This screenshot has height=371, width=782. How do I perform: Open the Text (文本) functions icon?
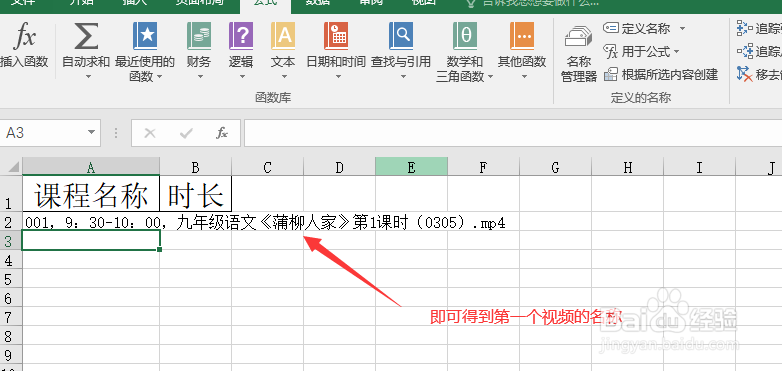point(283,36)
